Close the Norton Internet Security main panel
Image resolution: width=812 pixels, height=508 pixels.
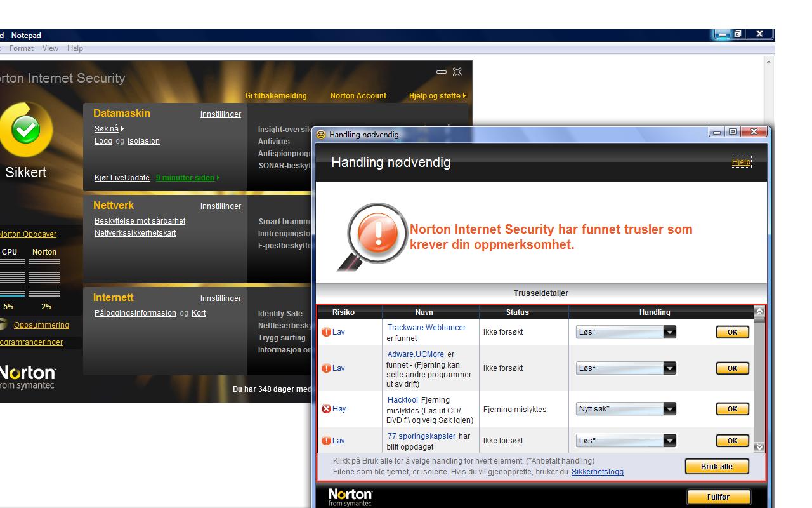(457, 72)
